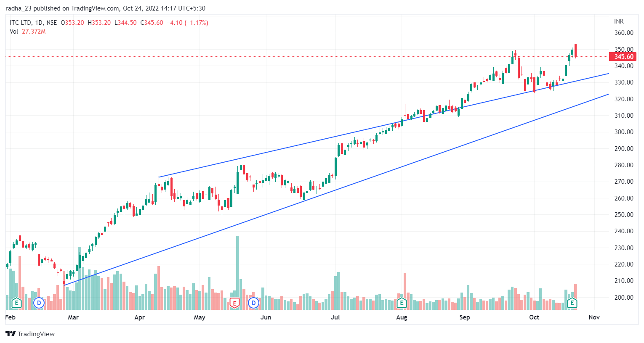
Task: Click the Aug label on time axis
Action: [402, 317]
